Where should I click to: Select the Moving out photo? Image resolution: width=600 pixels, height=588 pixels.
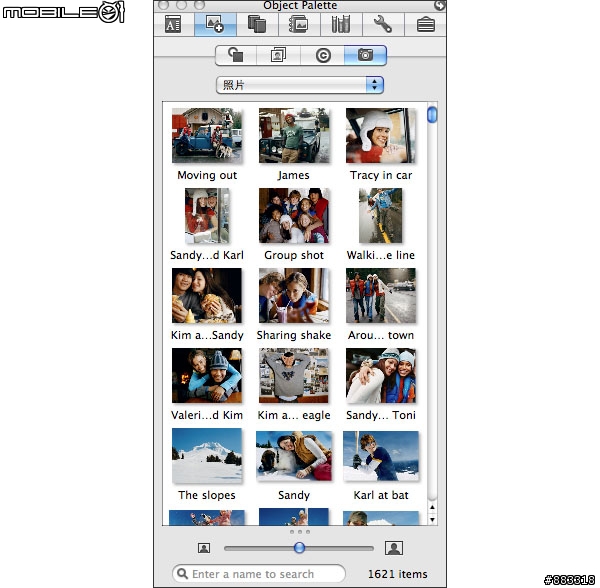pyautogui.click(x=207, y=135)
